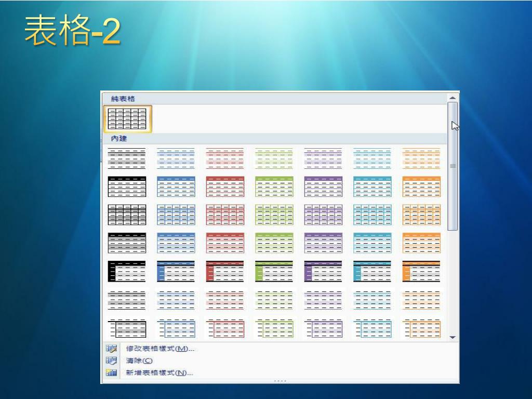This screenshot has height=399, width=532.
Task: Select 新增表格樣式(N)... option
Action: pyautogui.click(x=159, y=373)
